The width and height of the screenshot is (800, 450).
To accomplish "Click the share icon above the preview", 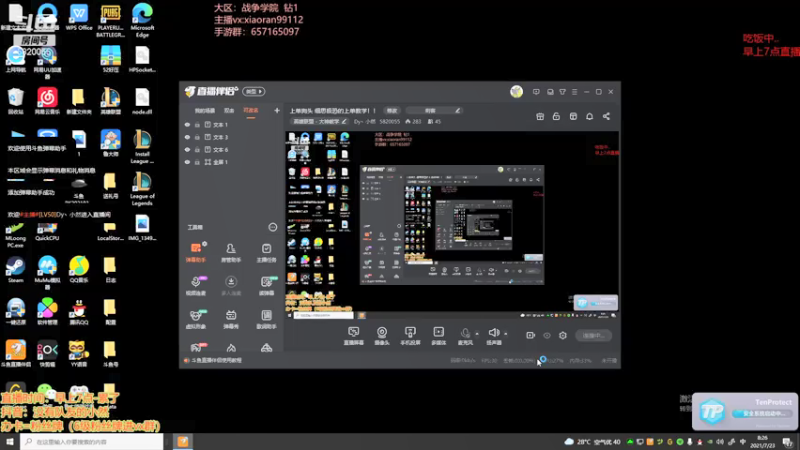I will (x=606, y=116).
